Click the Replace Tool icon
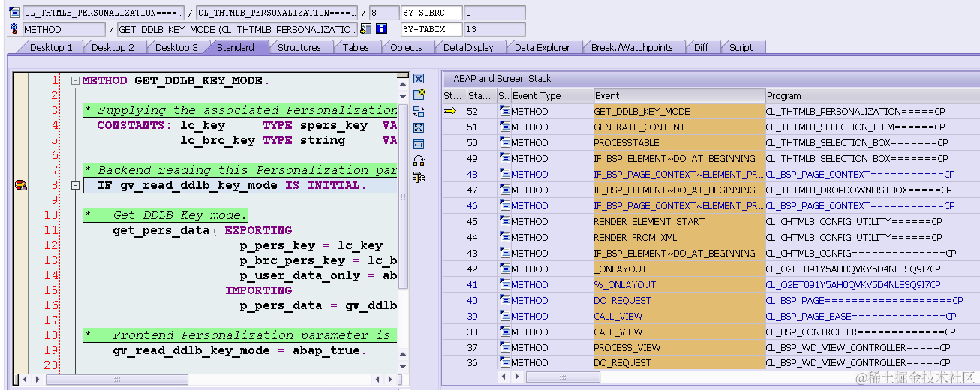Screen dimensions: 980x390 [419, 111]
